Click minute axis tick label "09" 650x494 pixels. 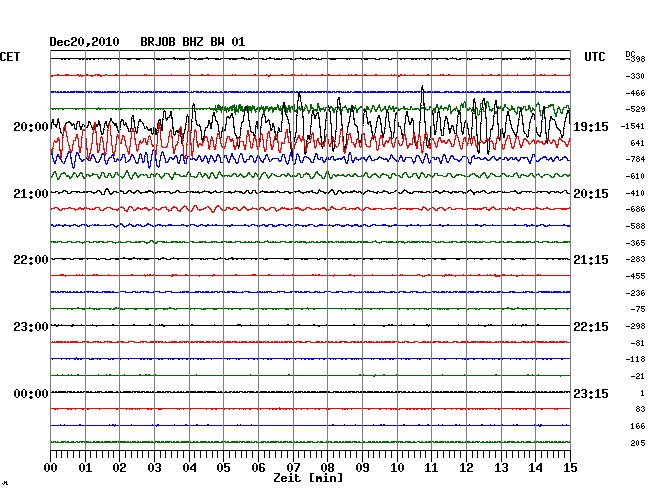point(362,468)
